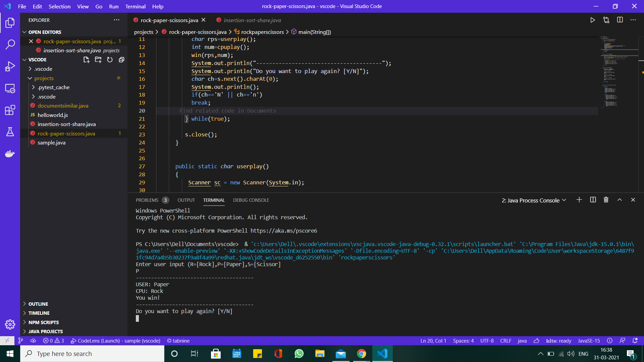Expand the OUTLINE section
The width and height of the screenshot is (644, 362).
38,304
